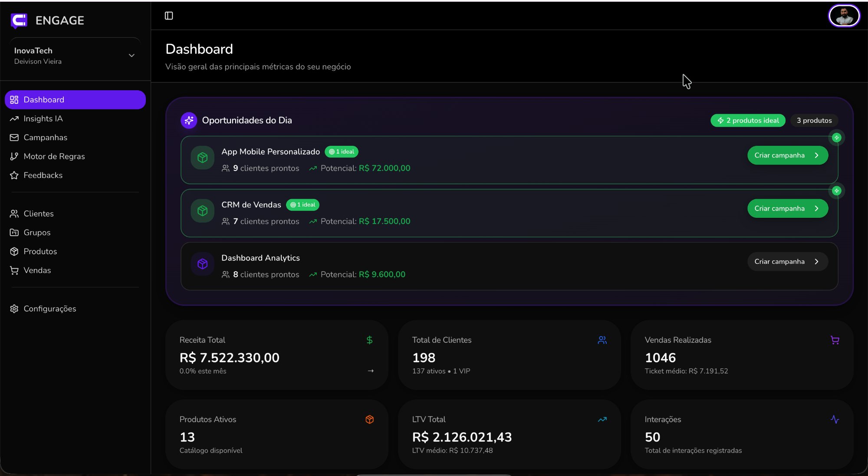Open the user profile avatar

coord(844,16)
